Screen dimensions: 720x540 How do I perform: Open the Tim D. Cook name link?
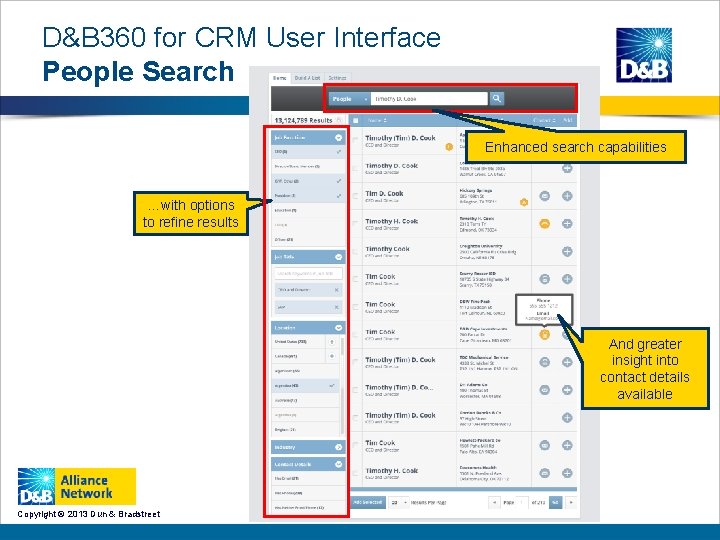pyautogui.click(x=384, y=193)
